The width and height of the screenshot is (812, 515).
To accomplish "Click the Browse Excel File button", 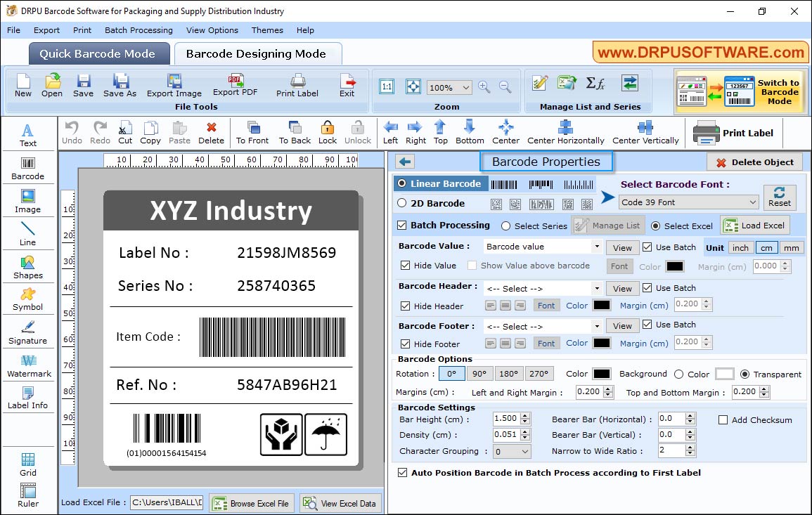I will point(251,502).
